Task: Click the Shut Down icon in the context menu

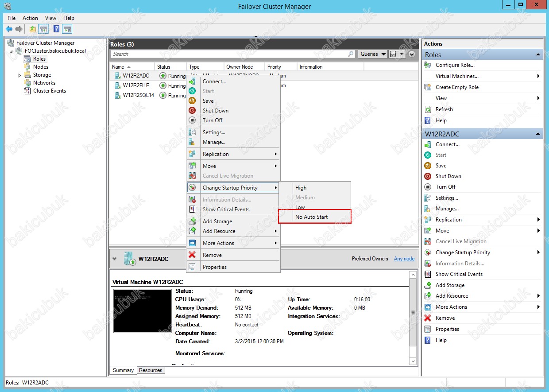Action: tap(192, 111)
